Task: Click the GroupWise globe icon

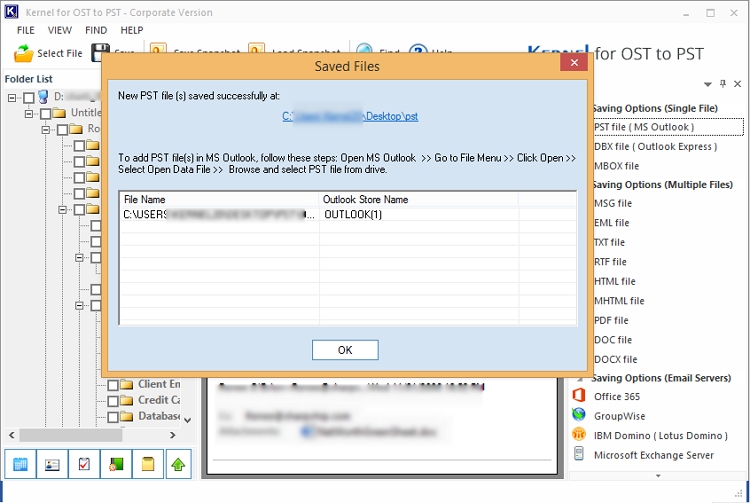Action: 579,415
